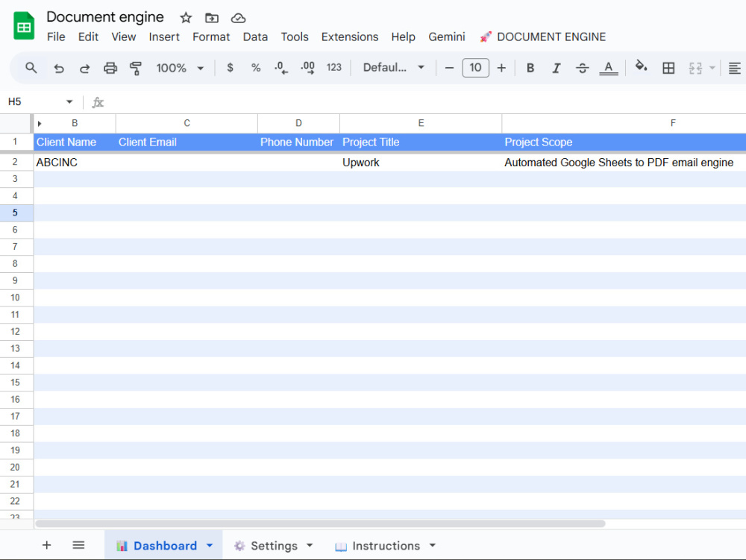The height and width of the screenshot is (560, 746).
Task: Open the Edit menu
Action: [x=88, y=37]
